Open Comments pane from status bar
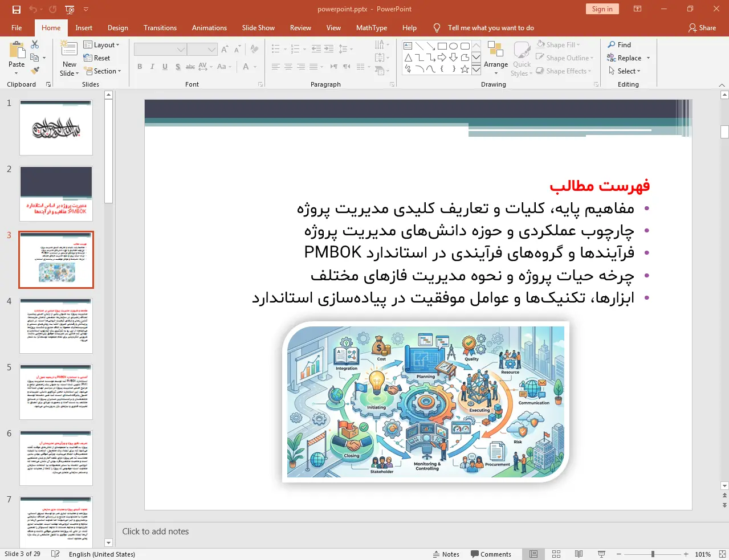This screenshot has height=560, width=729. coord(491,554)
